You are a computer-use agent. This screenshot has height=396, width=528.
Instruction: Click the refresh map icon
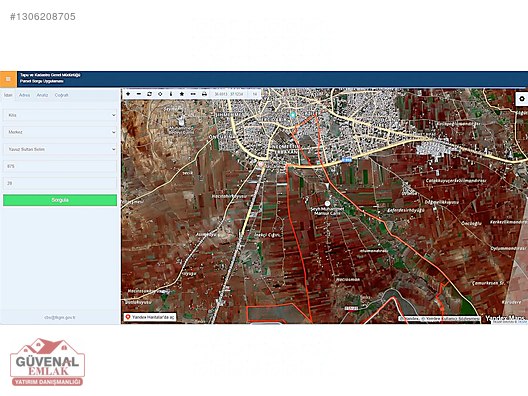click(150, 94)
